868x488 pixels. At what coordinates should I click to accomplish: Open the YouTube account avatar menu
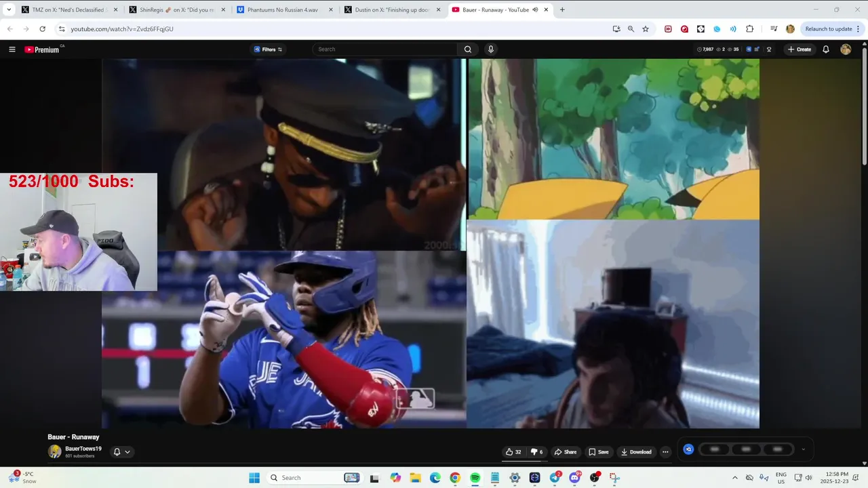846,49
